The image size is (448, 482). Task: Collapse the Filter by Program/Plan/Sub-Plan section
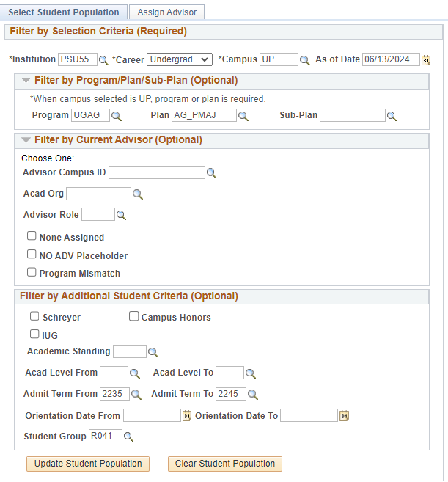pyautogui.click(x=26, y=81)
